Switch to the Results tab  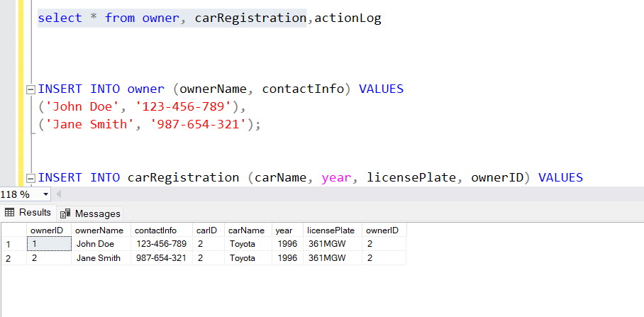pyautogui.click(x=28, y=212)
